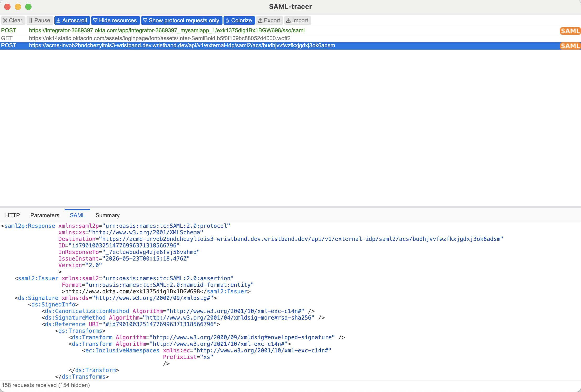Image resolution: width=581 pixels, height=392 pixels.
Task: Click the IssueInstant value 2026-05-23T00:15:18.476Z
Action: click(x=146, y=259)
